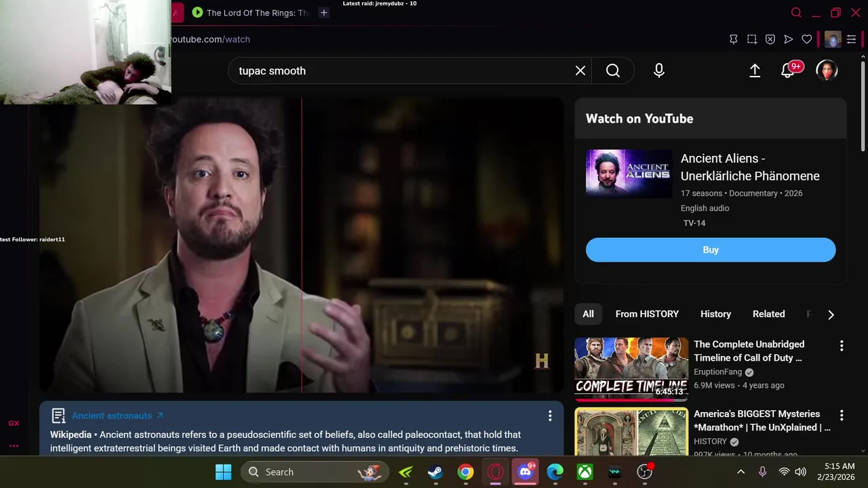Visit the EruptionFang channel
The width and height of the screenshot is (868, 488).
pyautogui.click(x=718, y=372)
